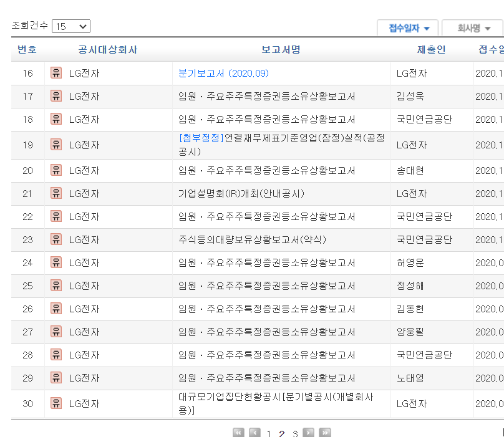Click the 유 market icon in row 17
Image resolution: width=504 pixels, height=437 pixels.
(x=56, y=96)
